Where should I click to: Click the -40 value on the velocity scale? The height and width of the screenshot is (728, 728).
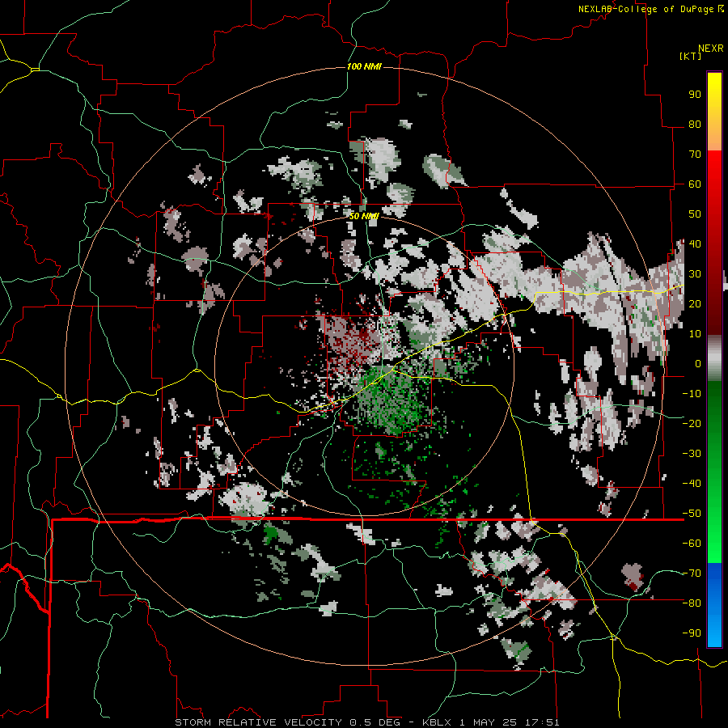point(692,484)
